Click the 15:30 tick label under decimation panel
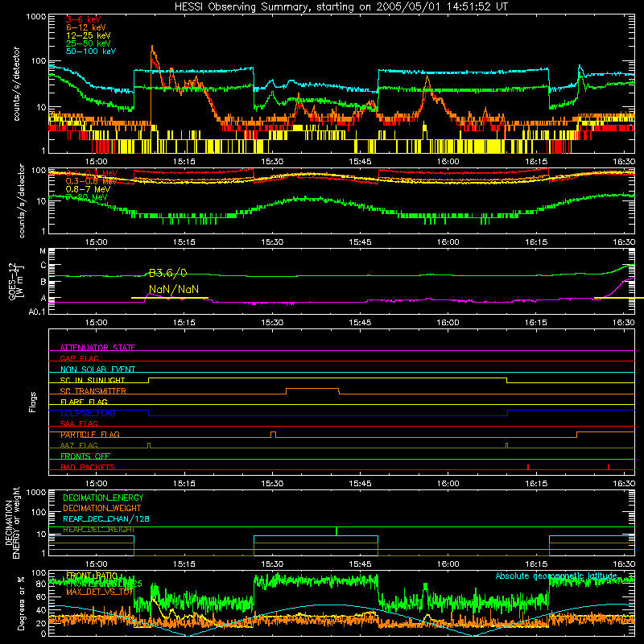644x644 pixels. tap(272, 564)
